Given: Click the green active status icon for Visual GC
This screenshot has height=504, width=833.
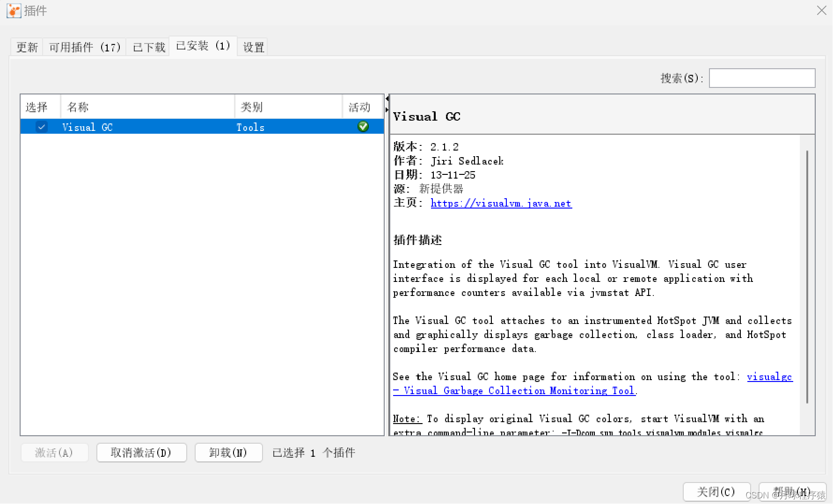Looking at the screenshot, I should click(363, 126).
